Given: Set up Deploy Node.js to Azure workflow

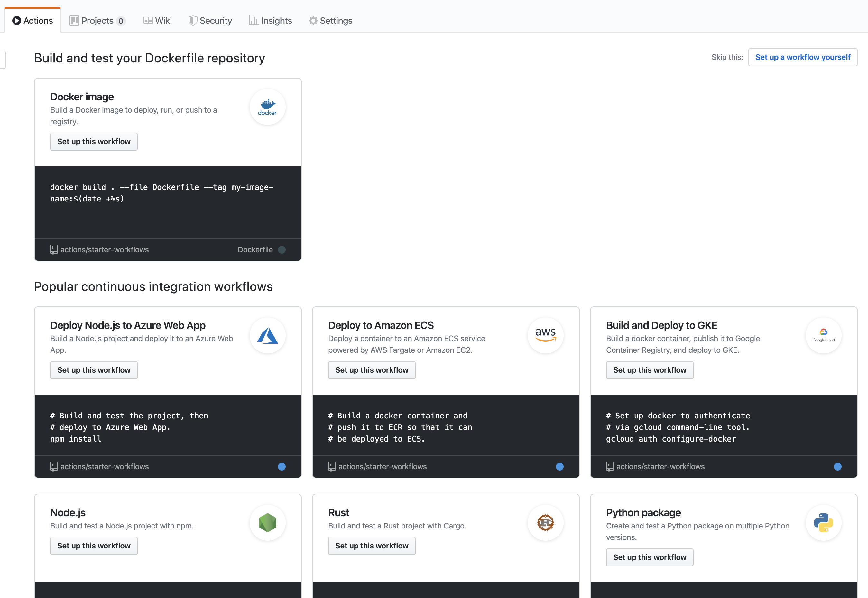Looking at the screenshot, I should (x=94, y=370).
